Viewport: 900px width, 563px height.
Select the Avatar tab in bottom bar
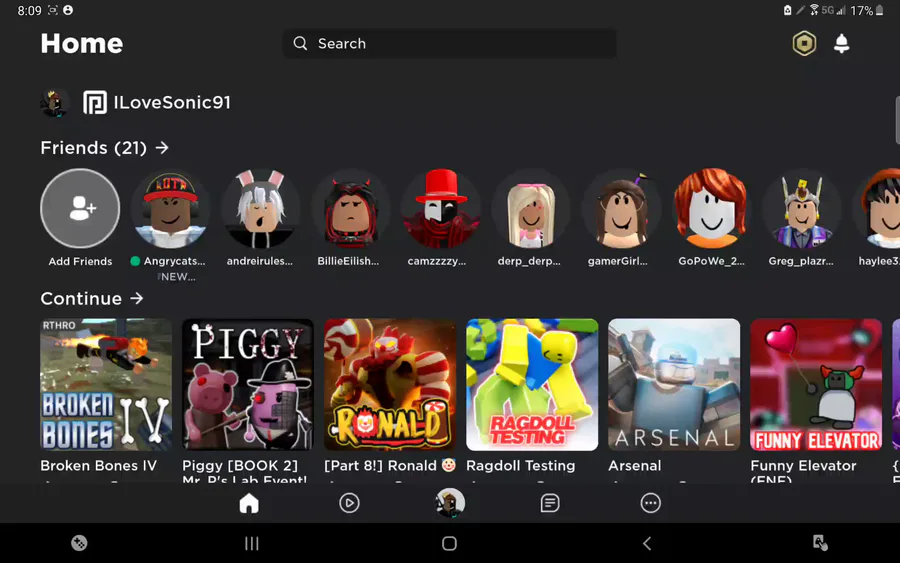(x=450, y=503)
